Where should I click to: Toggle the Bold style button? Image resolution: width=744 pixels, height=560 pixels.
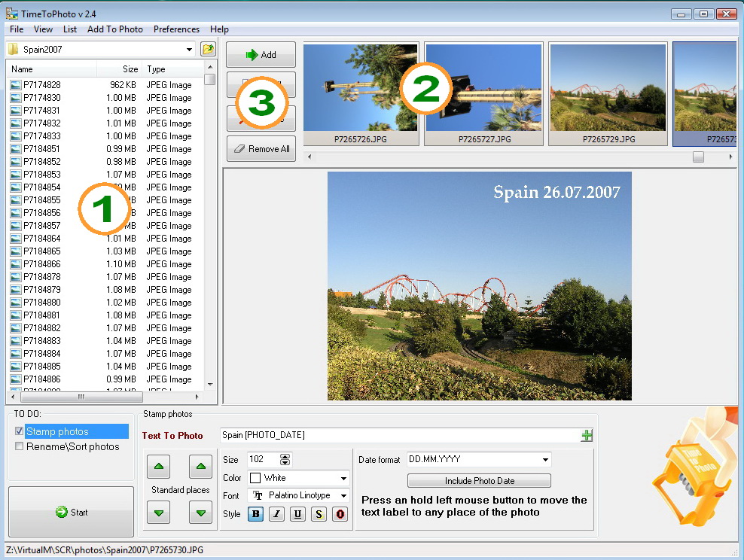(x=256, y=514)
